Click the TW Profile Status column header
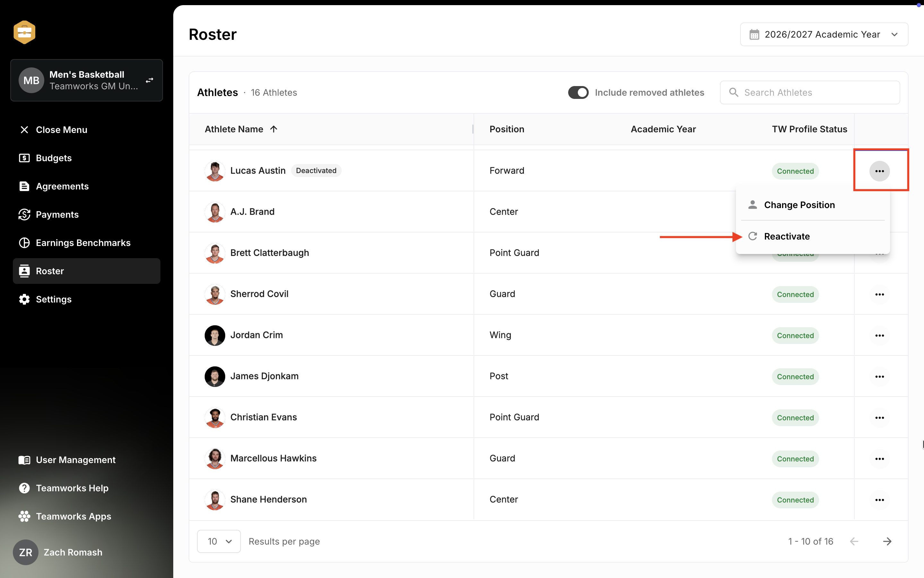Viewport: 924px width, 578px height. [809, 129]
